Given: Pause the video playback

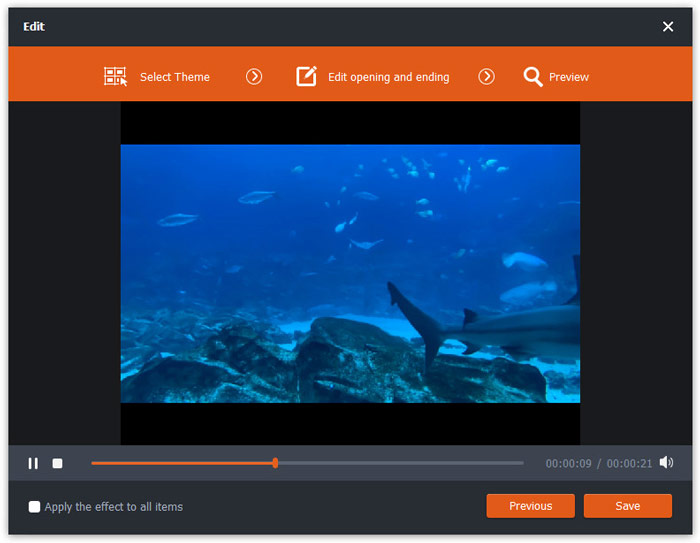Looking at the screenshot, I should tap(33, 463).
